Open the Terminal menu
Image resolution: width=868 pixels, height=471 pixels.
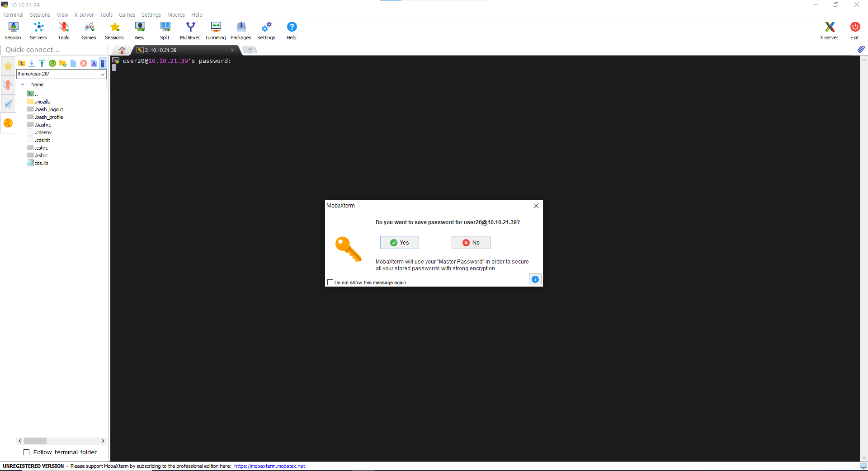click(13, 15)
